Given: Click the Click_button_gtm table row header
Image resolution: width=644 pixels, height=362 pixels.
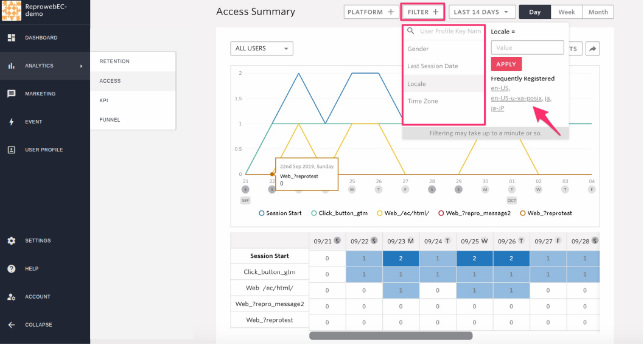Looking at the screenshot, I should [x=270, y=272].
